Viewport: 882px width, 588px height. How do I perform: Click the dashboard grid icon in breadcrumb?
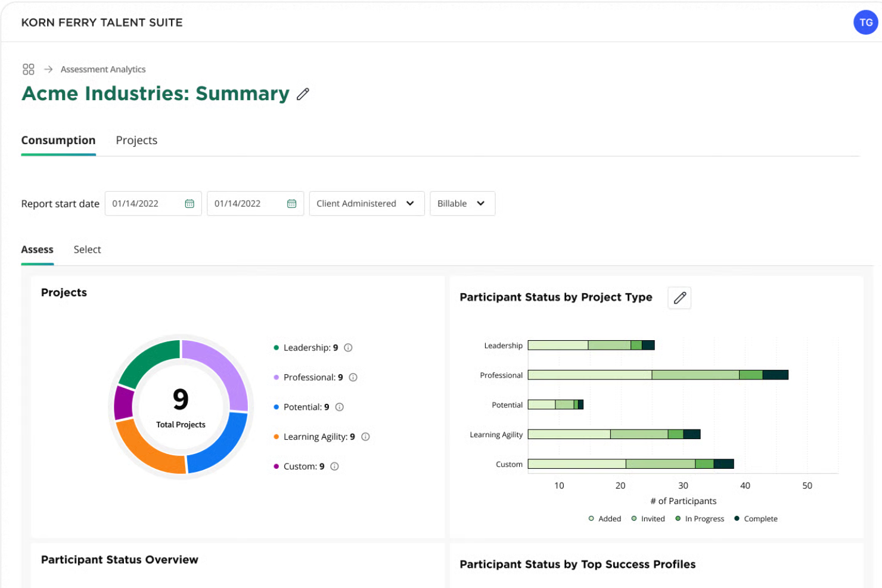click(x=28, y=70)
